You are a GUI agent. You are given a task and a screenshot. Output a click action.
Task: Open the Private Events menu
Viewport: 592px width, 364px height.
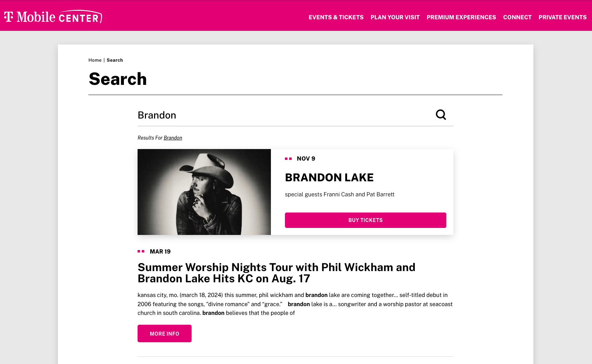563,17
